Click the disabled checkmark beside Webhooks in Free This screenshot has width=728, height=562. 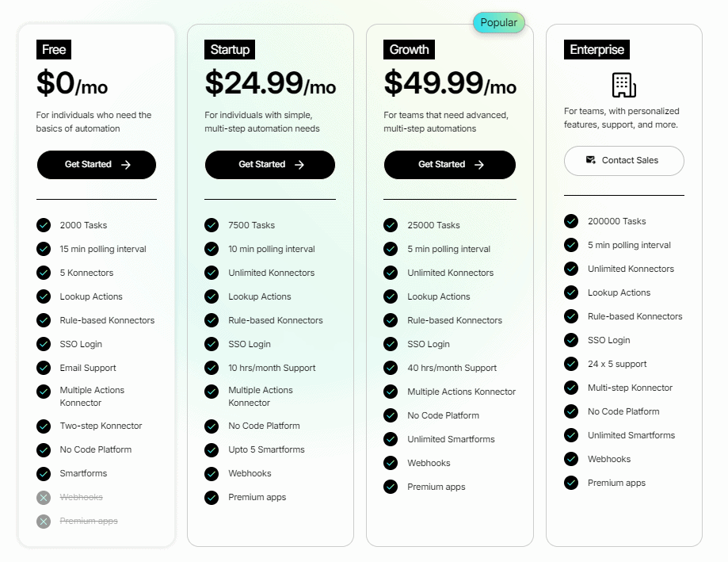point(44,498)
